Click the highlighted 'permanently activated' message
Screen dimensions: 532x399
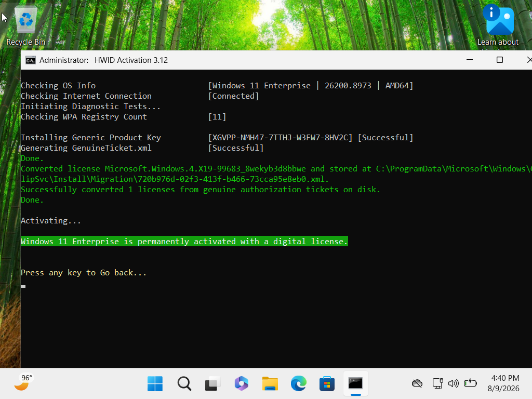tap(184, 241)
